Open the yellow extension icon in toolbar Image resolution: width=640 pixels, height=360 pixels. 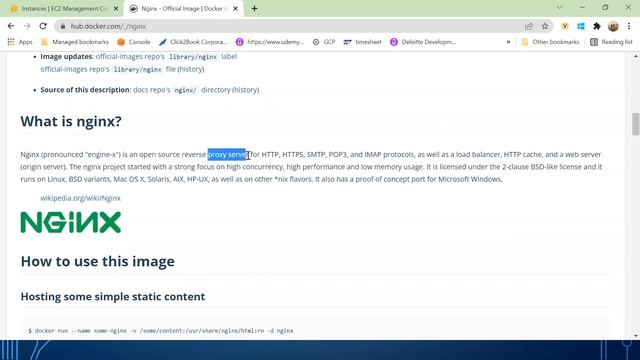565,26
